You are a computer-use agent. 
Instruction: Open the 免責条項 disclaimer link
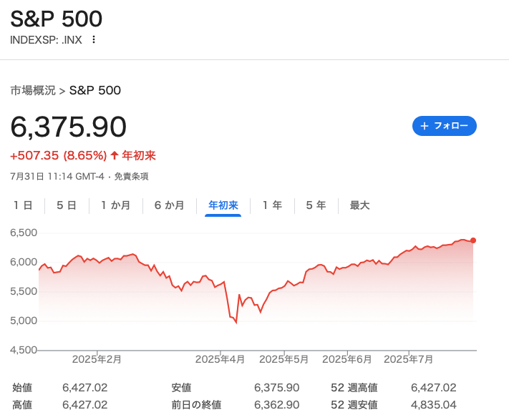pos(131,177)
